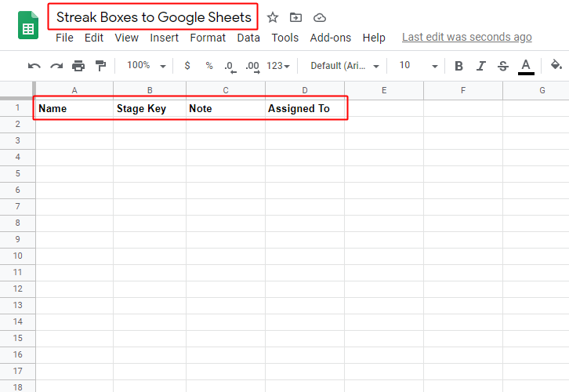The width and height of the screenshot is (569, 392).
Task: Open the Tools menu
Action: 285,38
